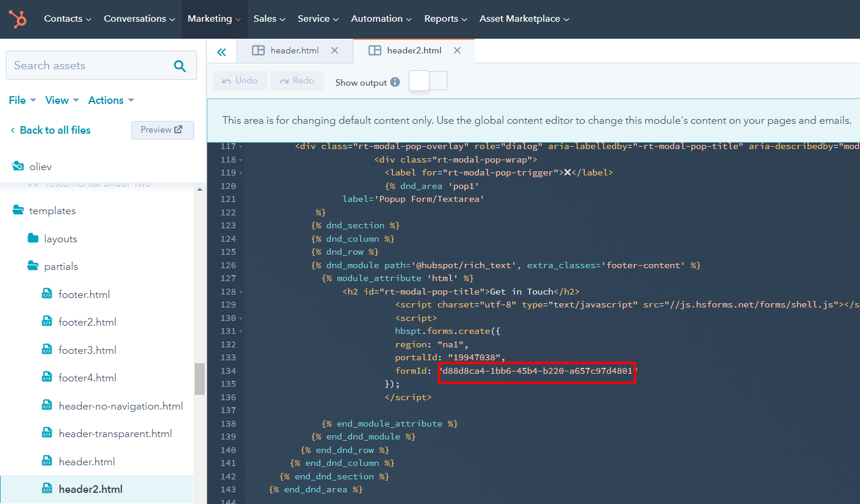Click the search magnifier icon
Viewport: 860px width, 504px height.
pyautogui.click(x=180, y=66)
